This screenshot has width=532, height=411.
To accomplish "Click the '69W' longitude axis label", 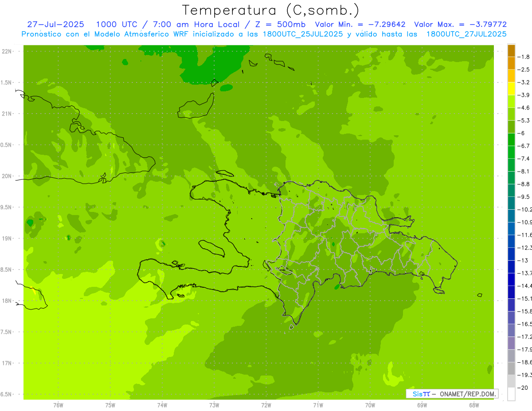I will [x=422, y=406].
